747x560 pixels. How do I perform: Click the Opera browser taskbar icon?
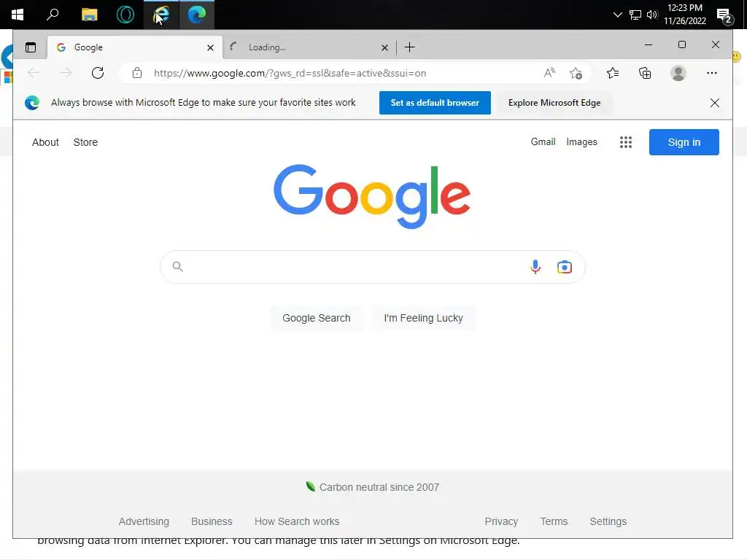tap(125, 15)
